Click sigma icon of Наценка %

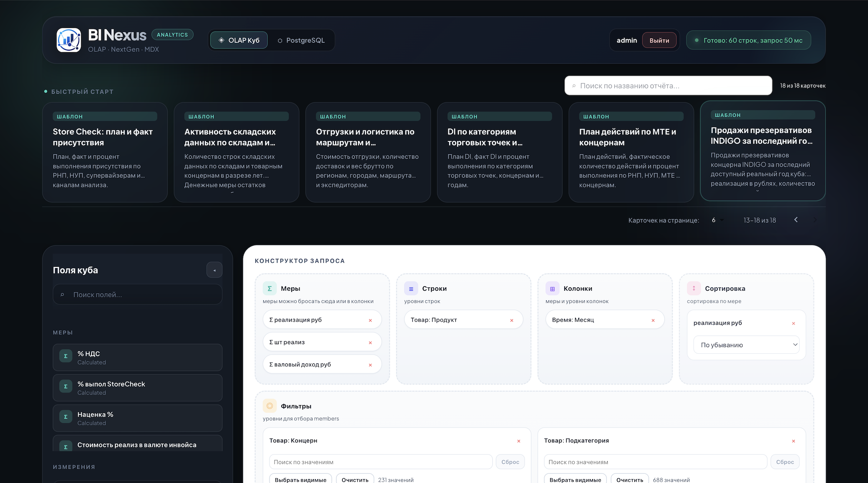(66, 417)
